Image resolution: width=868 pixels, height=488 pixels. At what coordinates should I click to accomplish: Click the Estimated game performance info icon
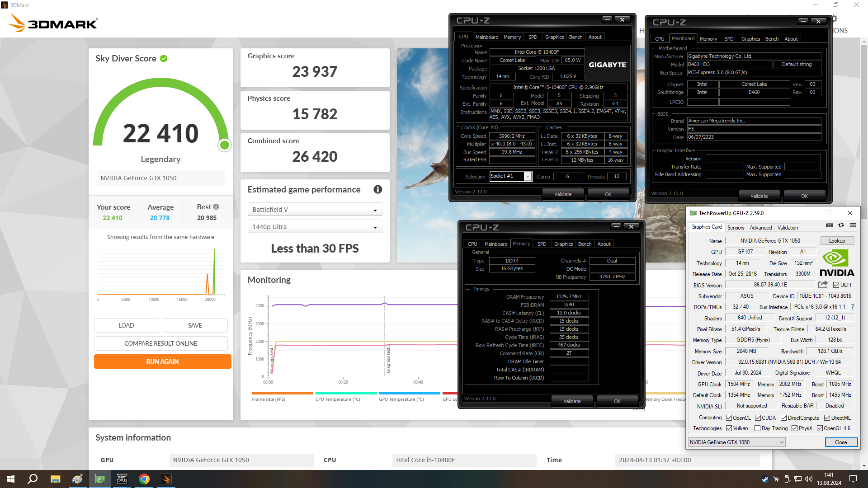coord(377,190)
